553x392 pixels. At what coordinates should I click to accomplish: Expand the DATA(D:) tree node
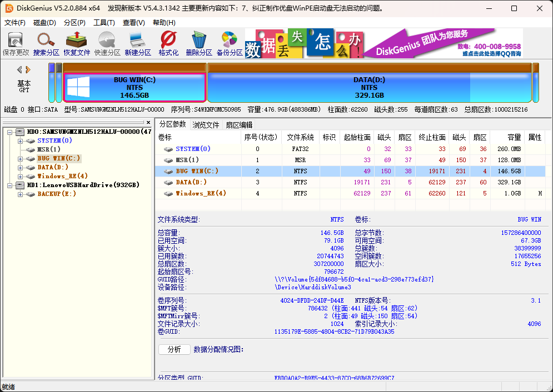[21, 167]
